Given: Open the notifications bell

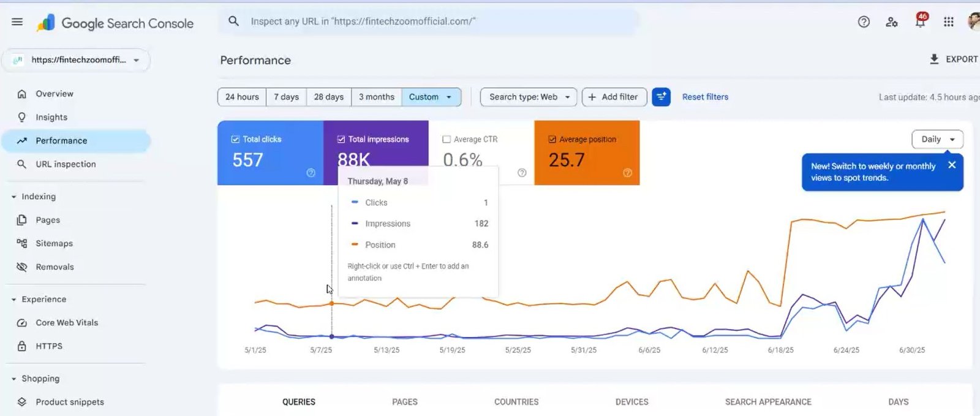Looking at the screenshot, I should click(x=920, y=21).
